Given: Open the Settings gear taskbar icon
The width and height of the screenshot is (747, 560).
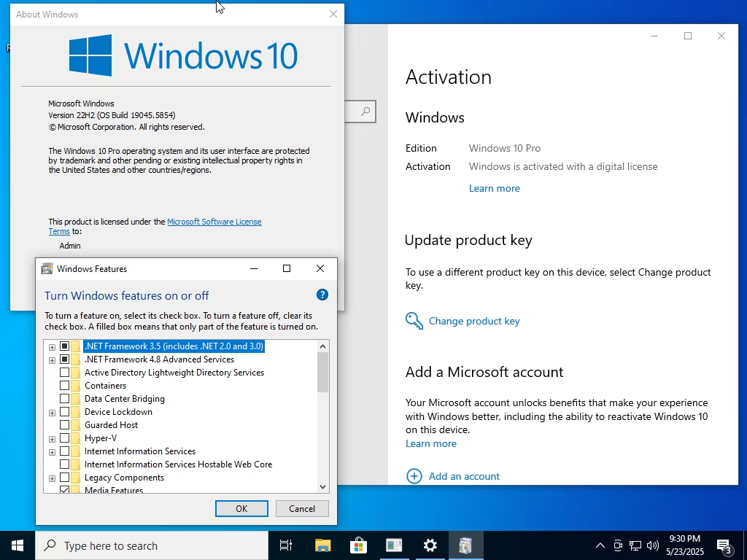Looking at the screenshot, I should coord(430,545).
